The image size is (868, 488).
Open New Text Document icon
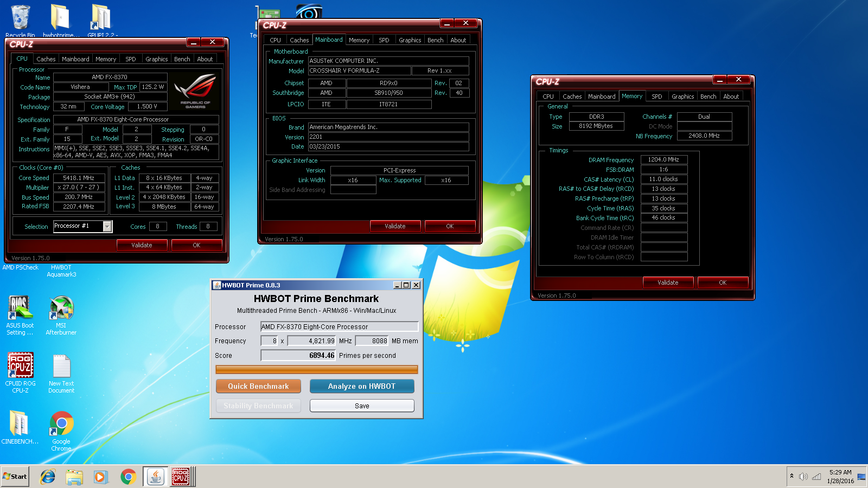tap(61, 374)
